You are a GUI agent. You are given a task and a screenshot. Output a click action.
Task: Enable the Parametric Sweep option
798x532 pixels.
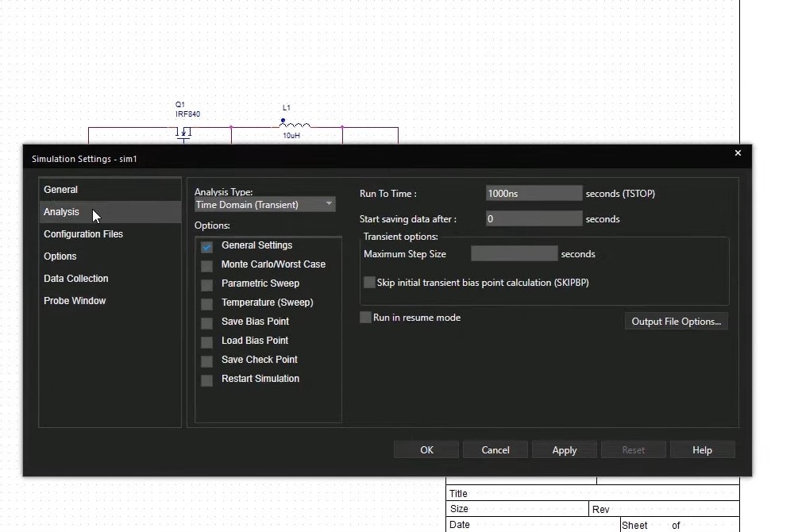pos(206,285)
